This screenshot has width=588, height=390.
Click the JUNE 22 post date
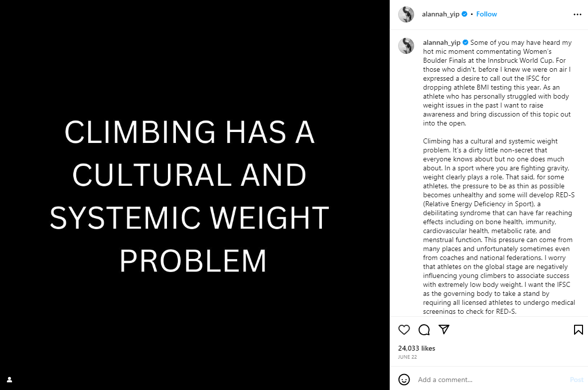tap(407, 357)
